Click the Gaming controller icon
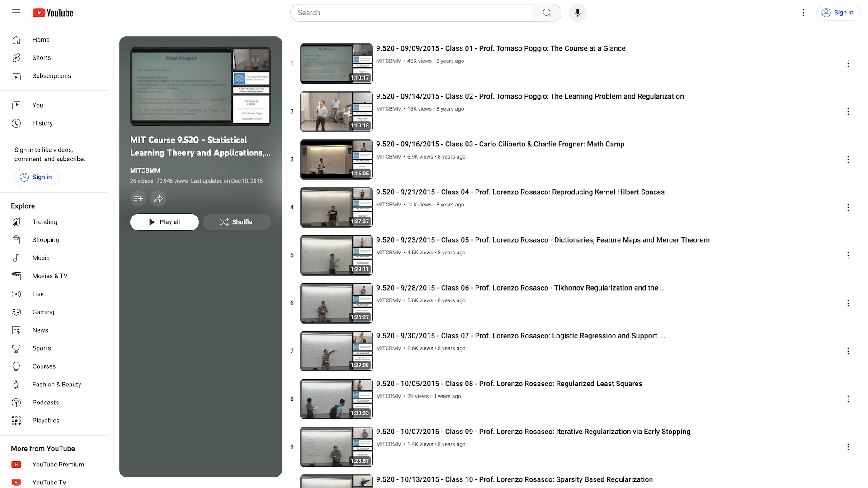This screenshot has height=488, width=868. tap(16, 312)
